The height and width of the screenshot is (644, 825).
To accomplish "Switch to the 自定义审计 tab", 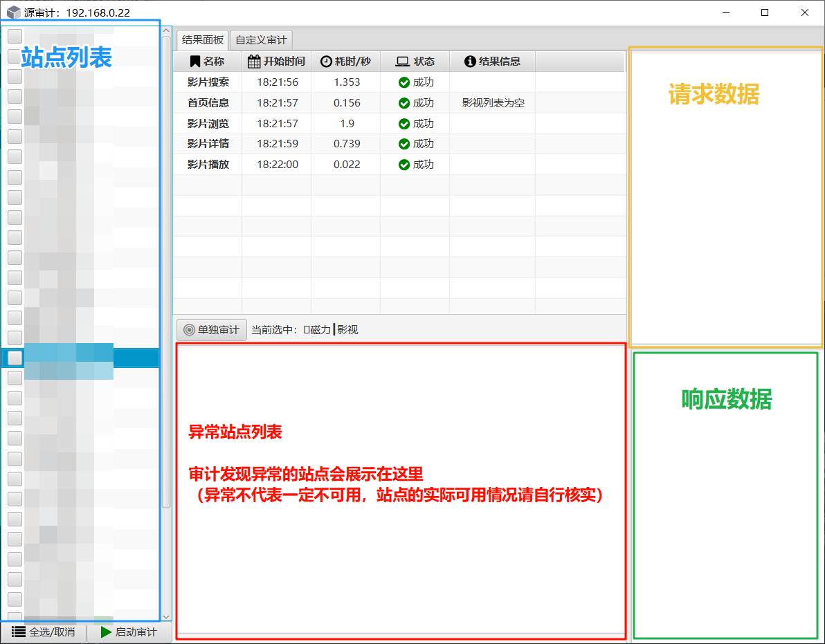I will [260, 39].
